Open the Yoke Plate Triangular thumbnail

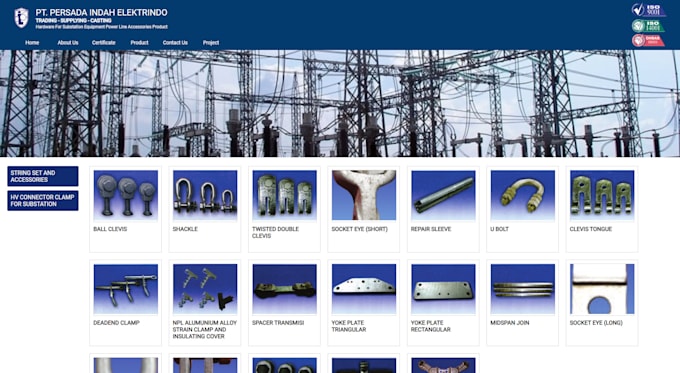point(364,289)
